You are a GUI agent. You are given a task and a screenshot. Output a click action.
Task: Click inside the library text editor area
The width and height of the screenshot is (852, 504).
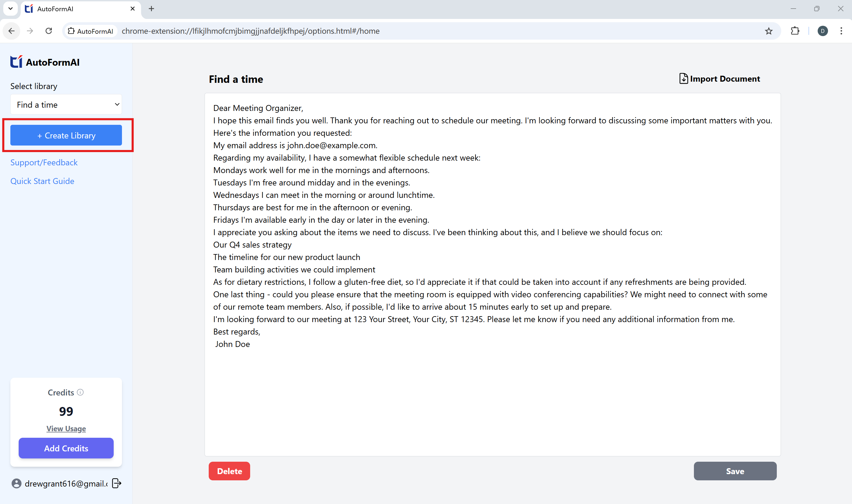point(492,390)
